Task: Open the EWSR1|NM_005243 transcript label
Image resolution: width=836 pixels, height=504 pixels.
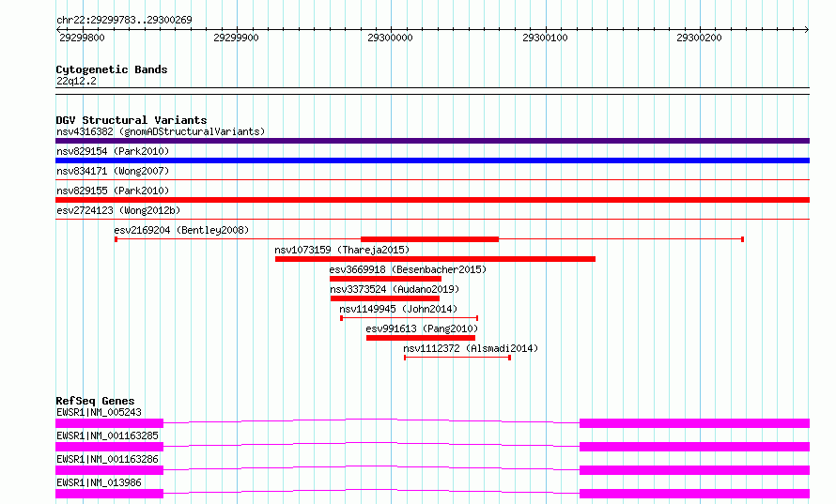Action: [x=100, y=412]
